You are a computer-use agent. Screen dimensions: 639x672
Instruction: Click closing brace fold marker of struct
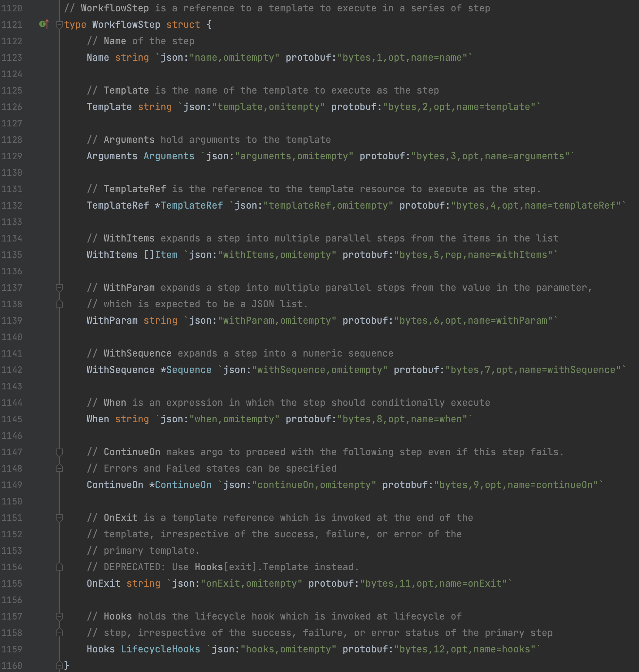(x=59, y=665)
